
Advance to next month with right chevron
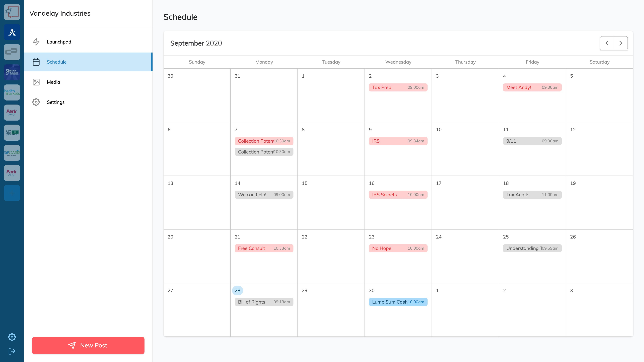[621, 43]
